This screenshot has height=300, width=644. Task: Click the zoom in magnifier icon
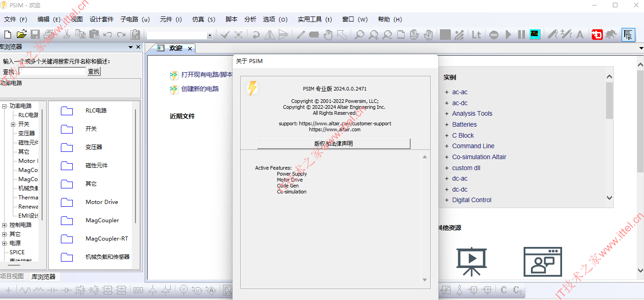(x=373, y=35)
